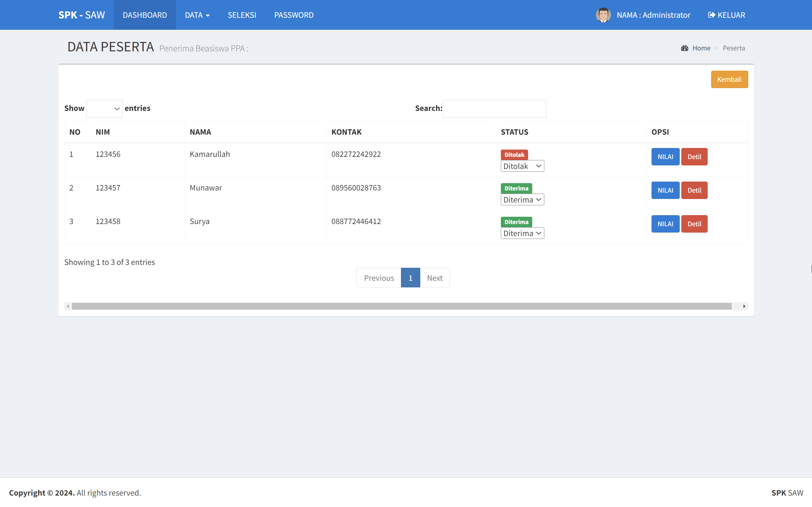Click NILAI for Surya
The image size is (812, 507).
pyautogui.click(x=665, y=224)
